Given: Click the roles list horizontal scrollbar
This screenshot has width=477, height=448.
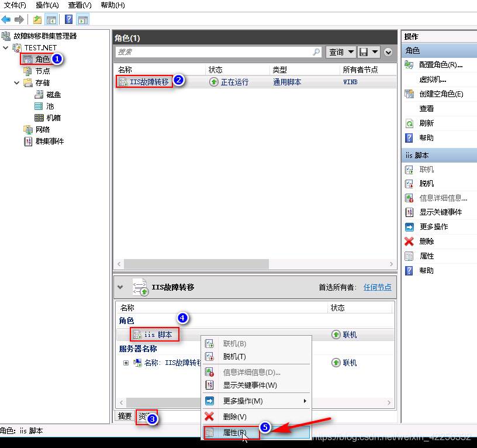Looking at the screenshot, I should (x=196, y=264).
